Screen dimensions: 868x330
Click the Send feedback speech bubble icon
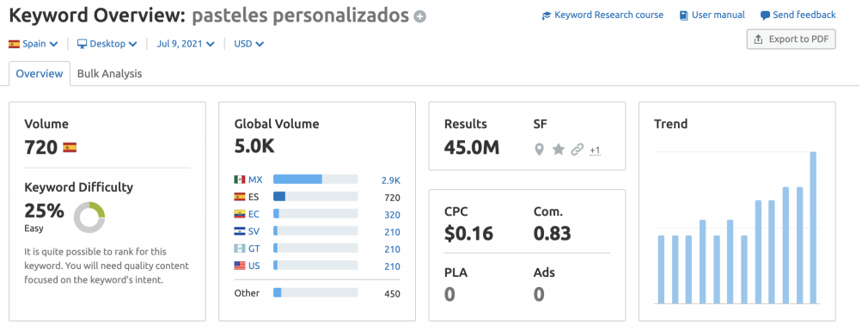click(x=765, y=15)
